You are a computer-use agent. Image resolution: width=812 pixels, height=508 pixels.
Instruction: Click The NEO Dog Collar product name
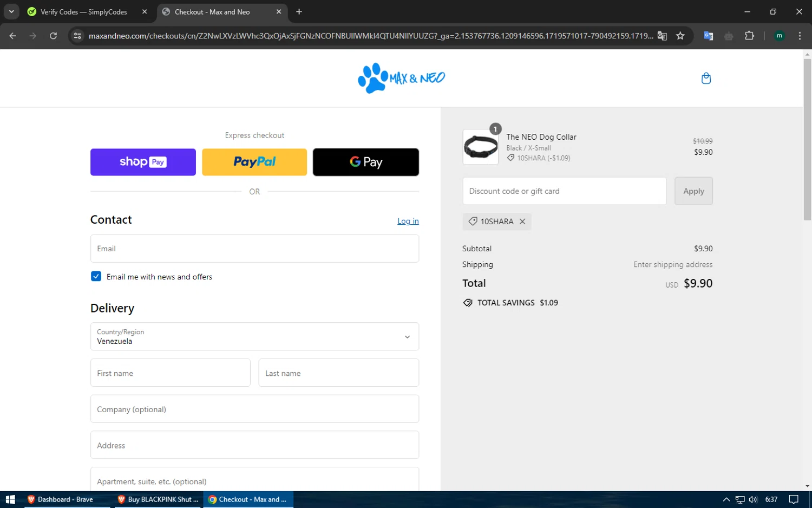tap(541, 137)
